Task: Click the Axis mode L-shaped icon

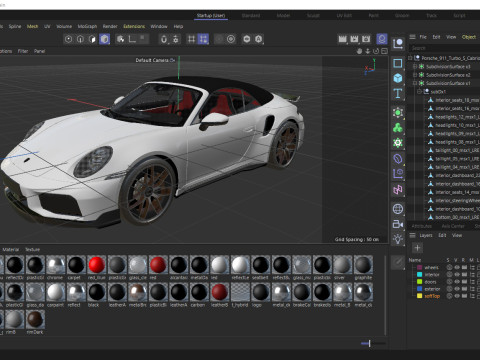Action: point(132,39)
